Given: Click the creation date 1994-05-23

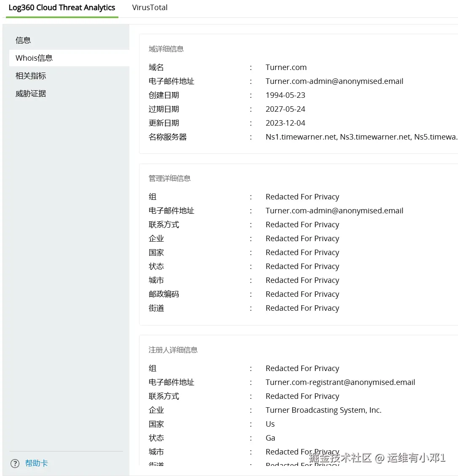Looking at the screenshot, I should 285,95.
